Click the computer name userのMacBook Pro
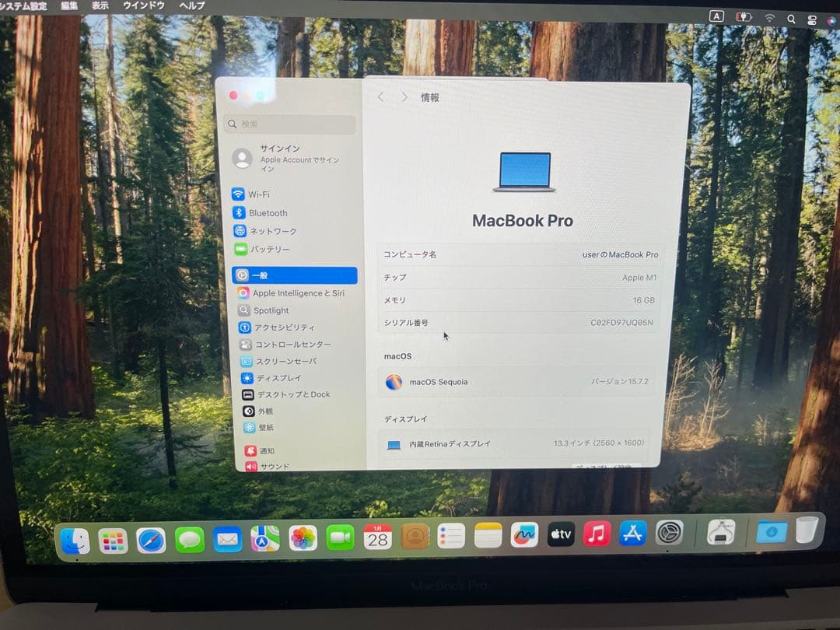 tap(620, 255)
